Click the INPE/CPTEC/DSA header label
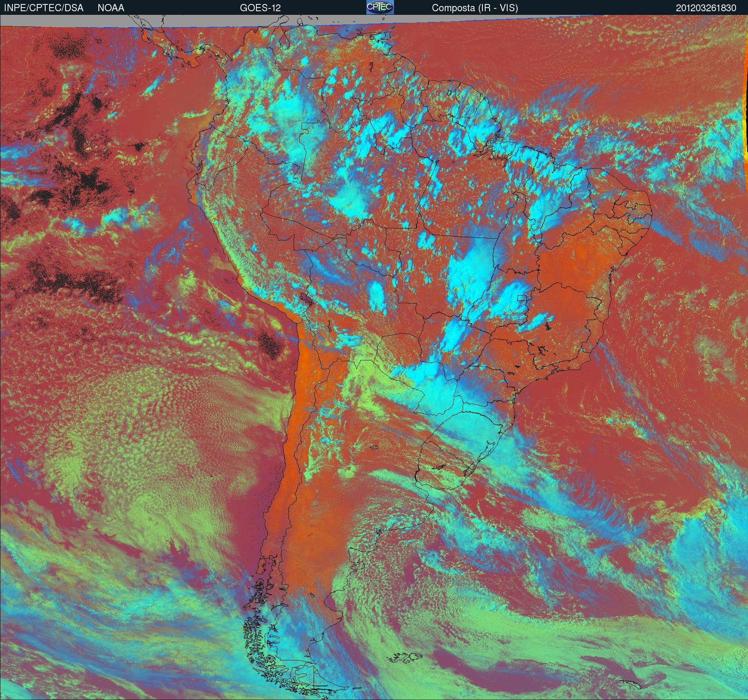This screenshot has height=700, width=748. click(x=44, y=8)
